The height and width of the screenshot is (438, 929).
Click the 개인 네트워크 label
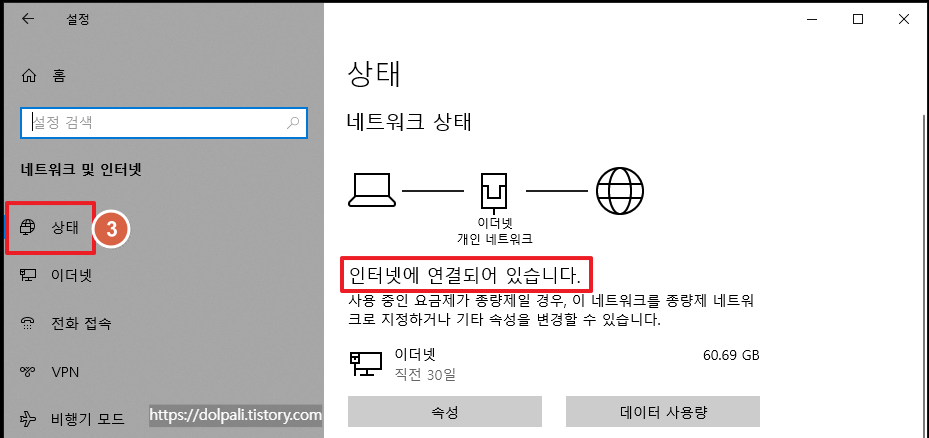coord(495,239)
